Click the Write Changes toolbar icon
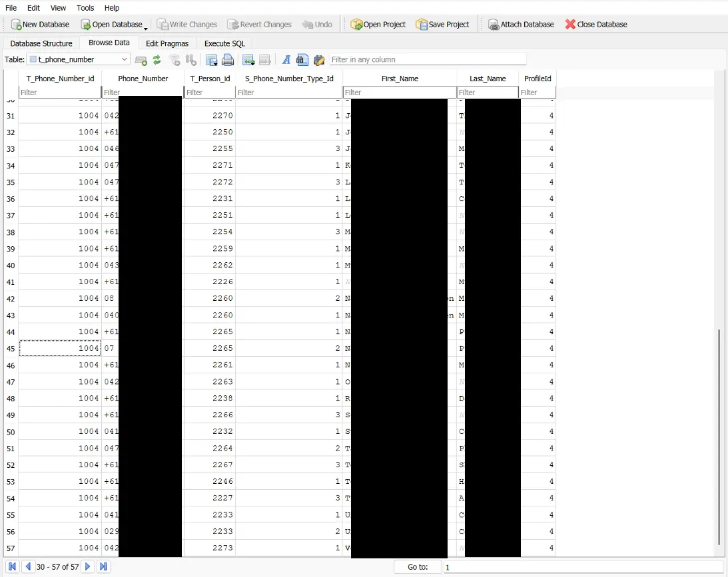 coord(186,24)
